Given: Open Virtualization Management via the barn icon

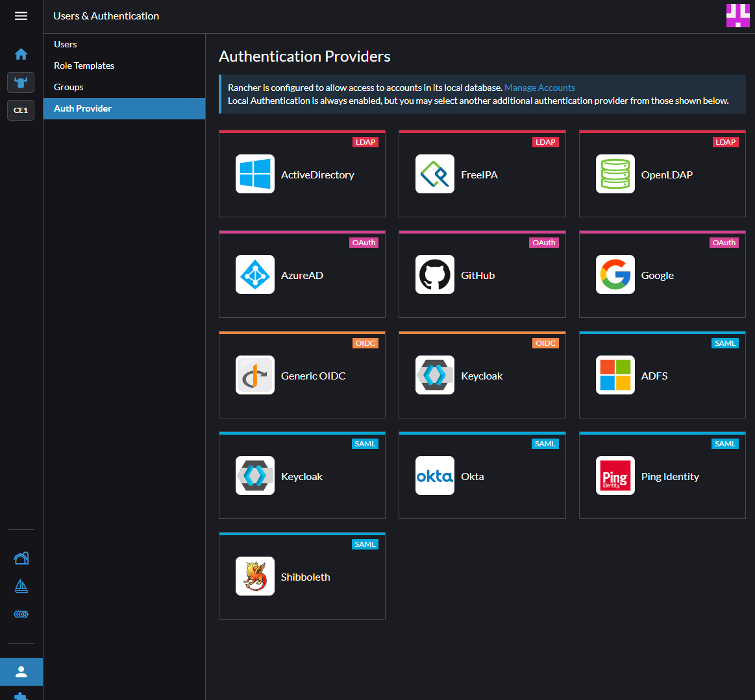Looking at the screenshot, I should click(x=21, y=558).
